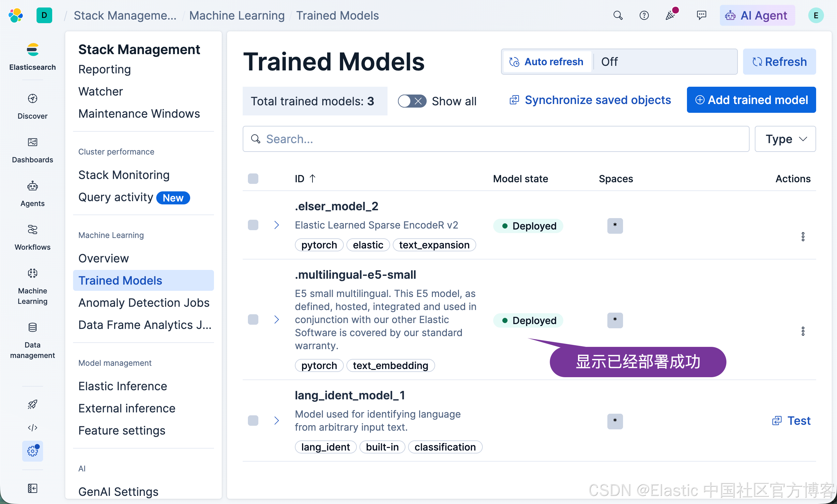Image resolution: width=837 pixels, height=504 pixels.
Task: Click the classification tag
Action: (445, 447)
